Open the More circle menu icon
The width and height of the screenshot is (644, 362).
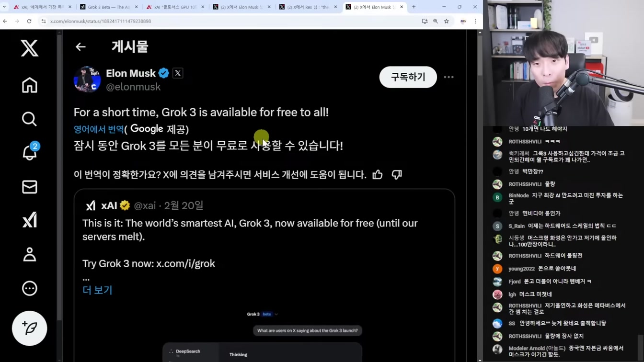point(29,288)
